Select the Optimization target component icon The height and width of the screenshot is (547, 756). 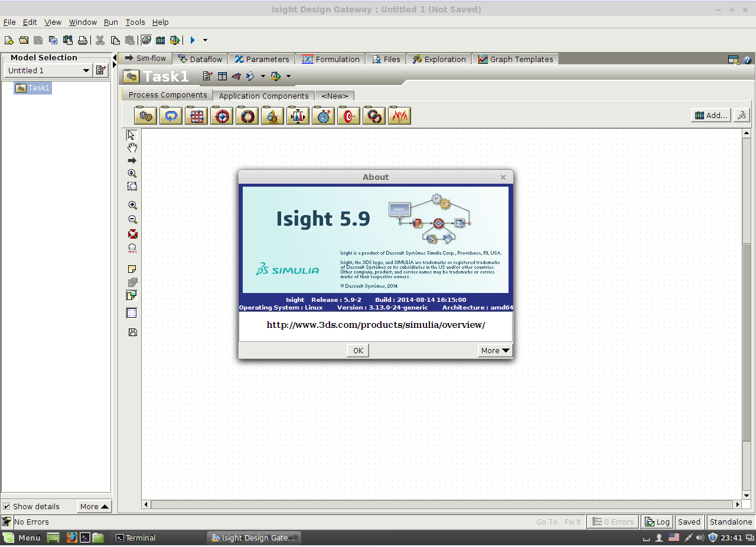pos(221,115)
